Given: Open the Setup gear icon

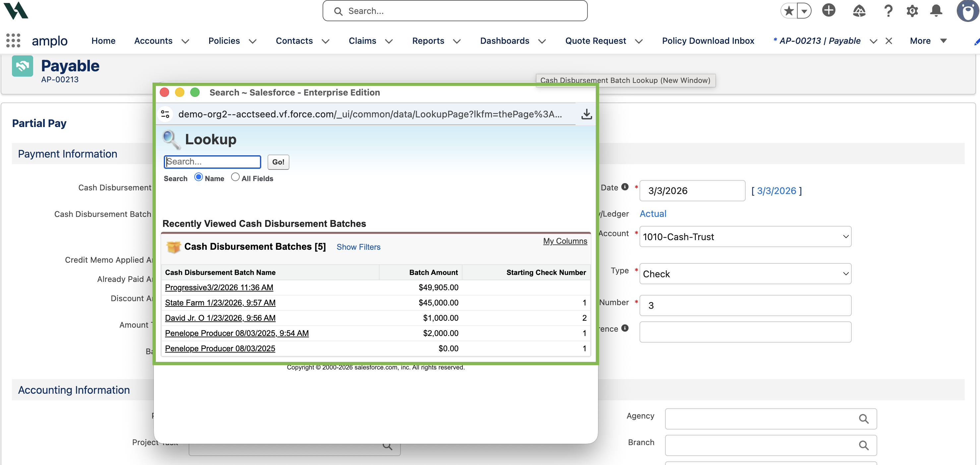Looking at the screenshot, I should click(912, 11).
